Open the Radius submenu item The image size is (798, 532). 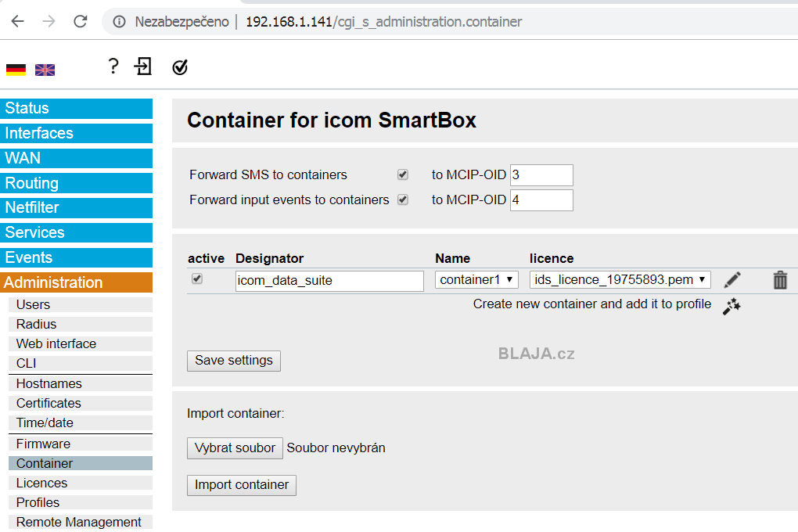(x=81, y=325)
